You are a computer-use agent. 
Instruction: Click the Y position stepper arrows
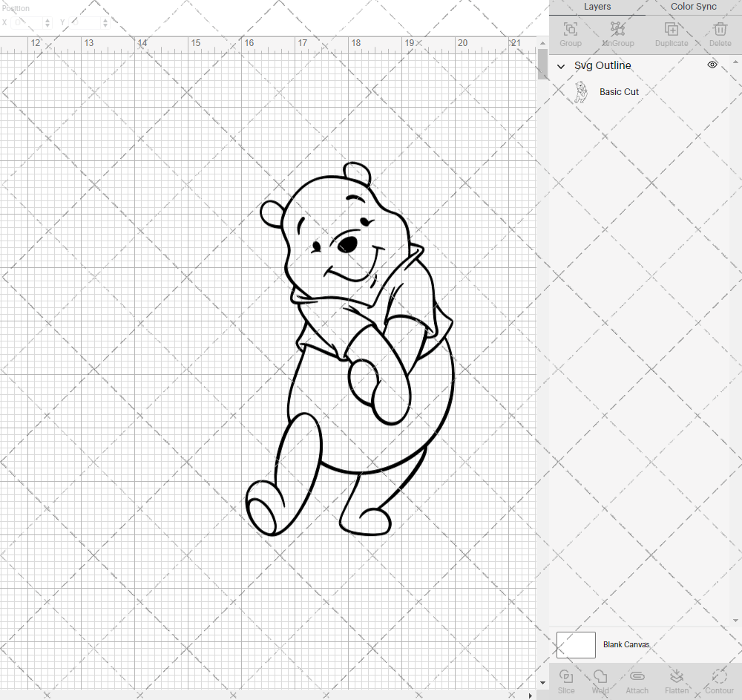coord(105,22)
